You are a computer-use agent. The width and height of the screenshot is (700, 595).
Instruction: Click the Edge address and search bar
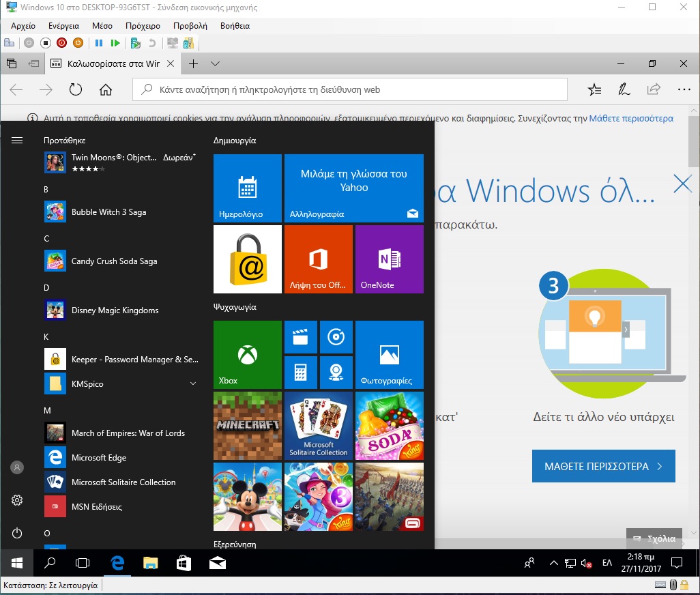(350, 89)
